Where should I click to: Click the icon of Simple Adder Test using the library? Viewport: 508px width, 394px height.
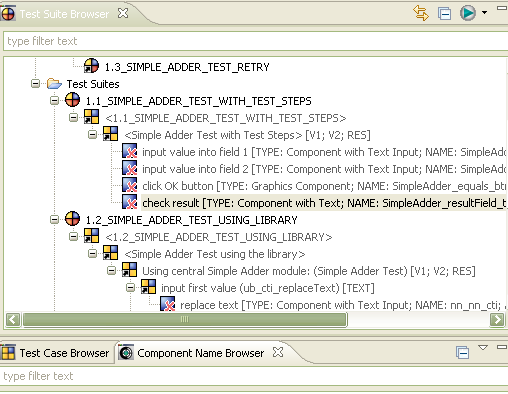tap(110, 253)
